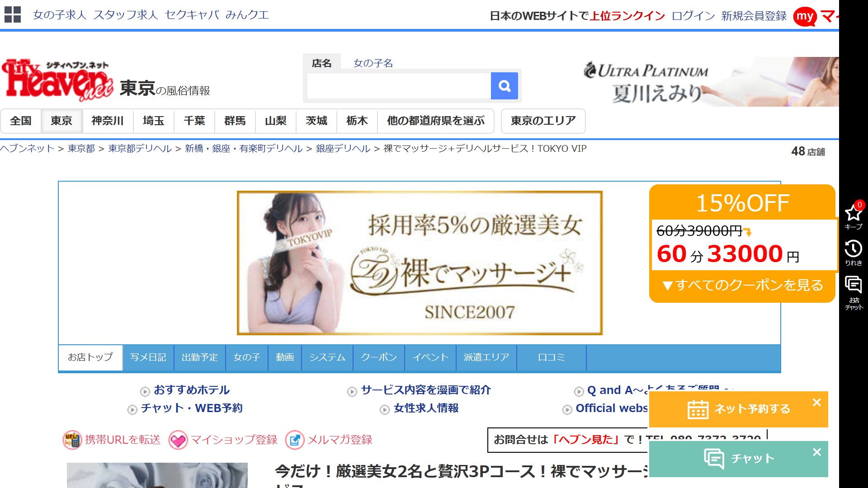Choose 山梨 in the region bar

tap(276, 121)
